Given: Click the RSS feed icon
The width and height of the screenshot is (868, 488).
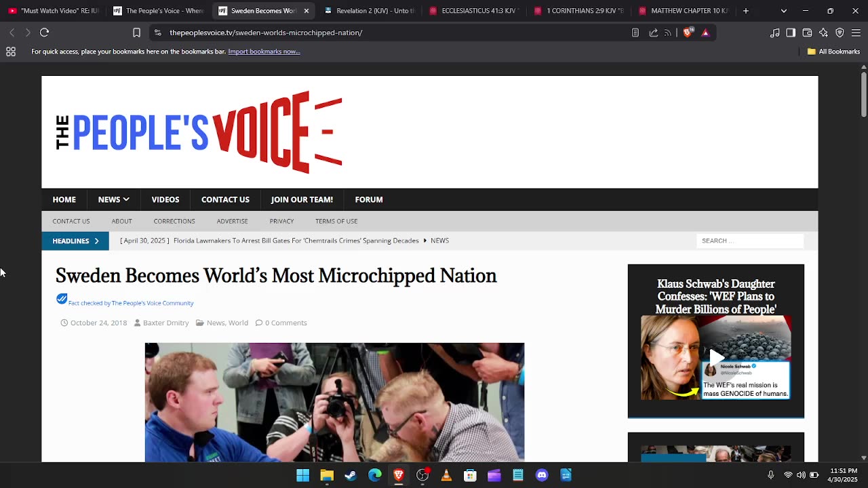Looking at the screenshot, I should coord(668,33).
